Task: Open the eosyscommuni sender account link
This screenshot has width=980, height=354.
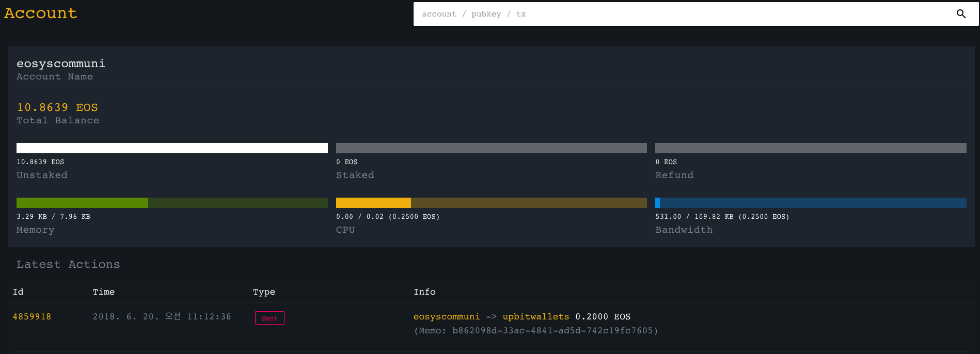Action: point(447,317)
